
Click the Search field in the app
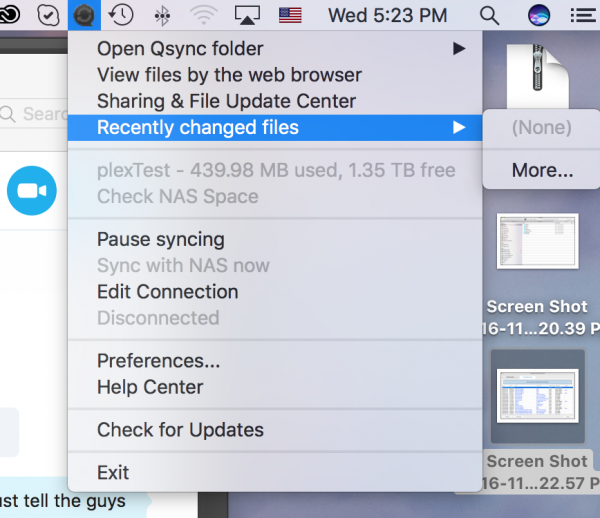(34, 114)
